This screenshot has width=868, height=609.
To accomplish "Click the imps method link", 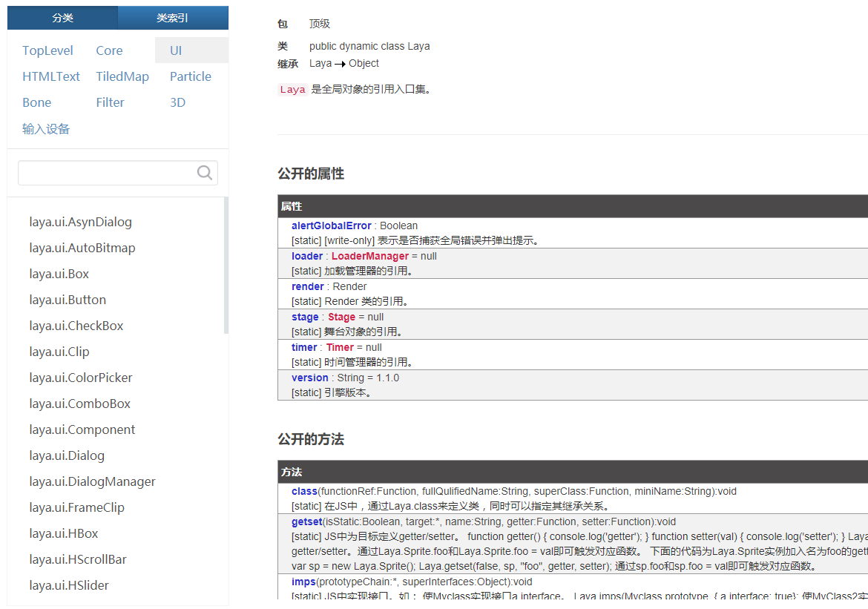I will (303, 582).
